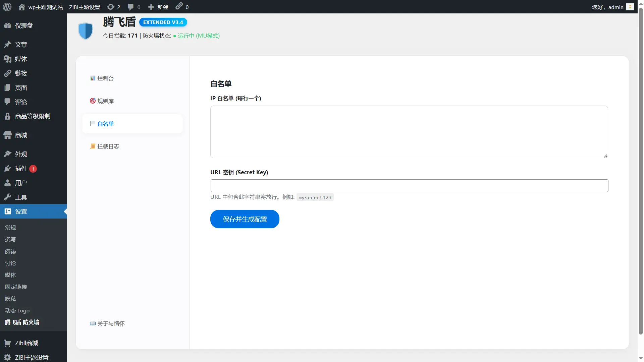Click the URL 密钥 secret key field

point(409,186)
